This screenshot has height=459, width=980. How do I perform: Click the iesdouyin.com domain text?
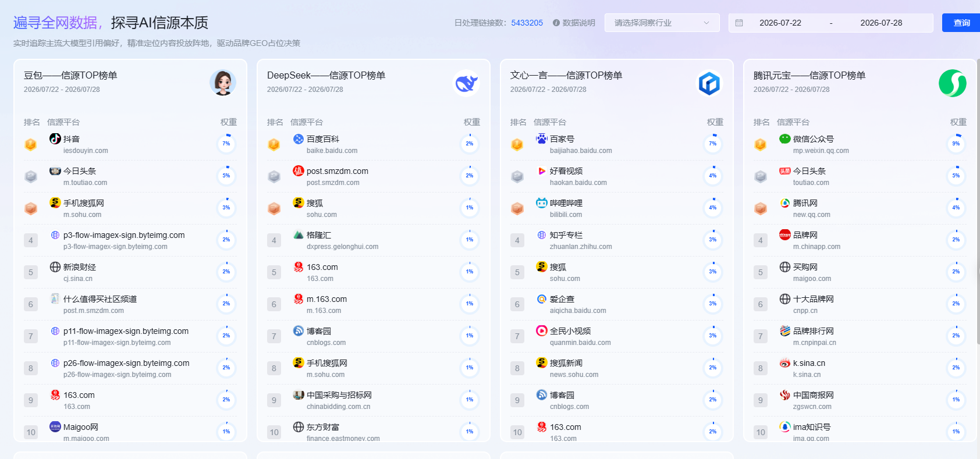[86, 151]
